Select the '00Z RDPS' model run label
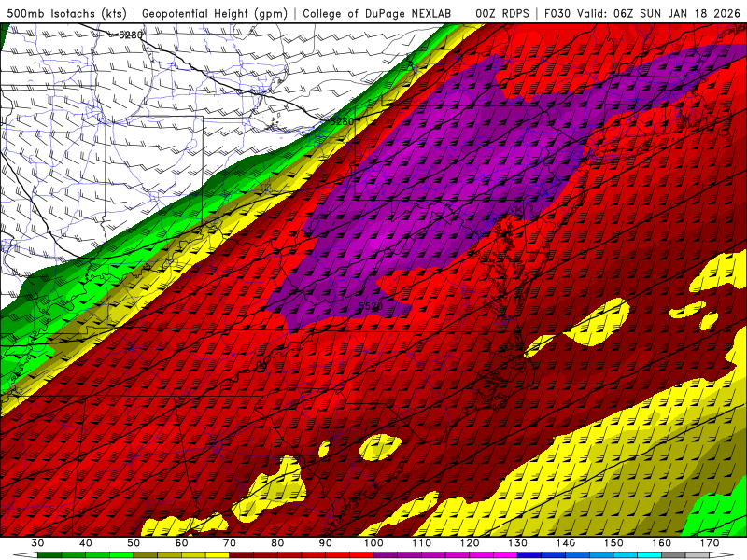The width and height of the screenshot is (747, 560). coord(501,13)
